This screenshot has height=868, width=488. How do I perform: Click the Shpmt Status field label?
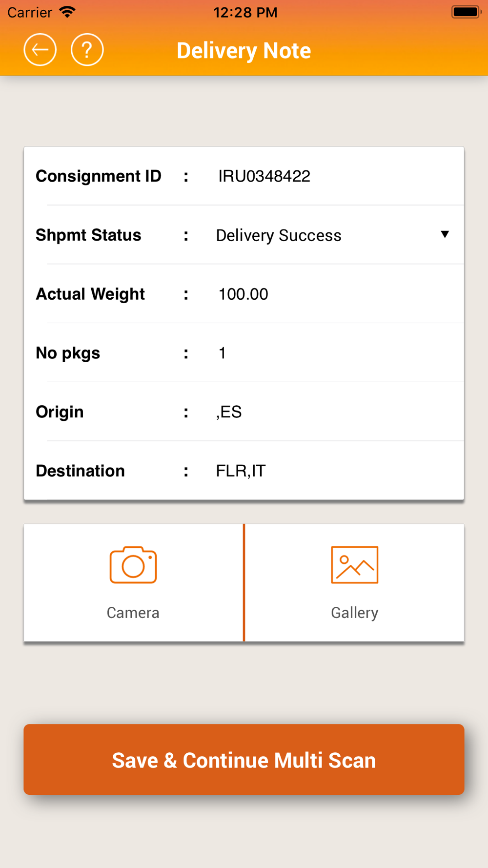[88, 235]
